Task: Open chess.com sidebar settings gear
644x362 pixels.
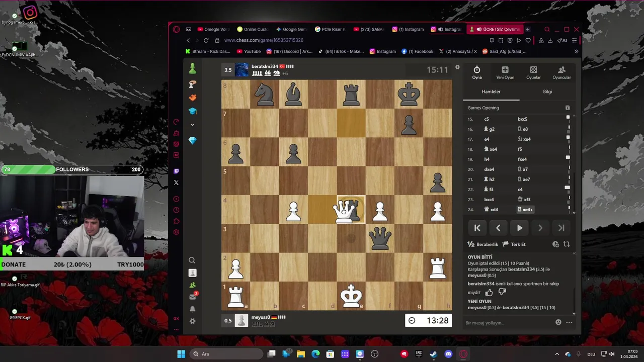Action: click(192, 321)
